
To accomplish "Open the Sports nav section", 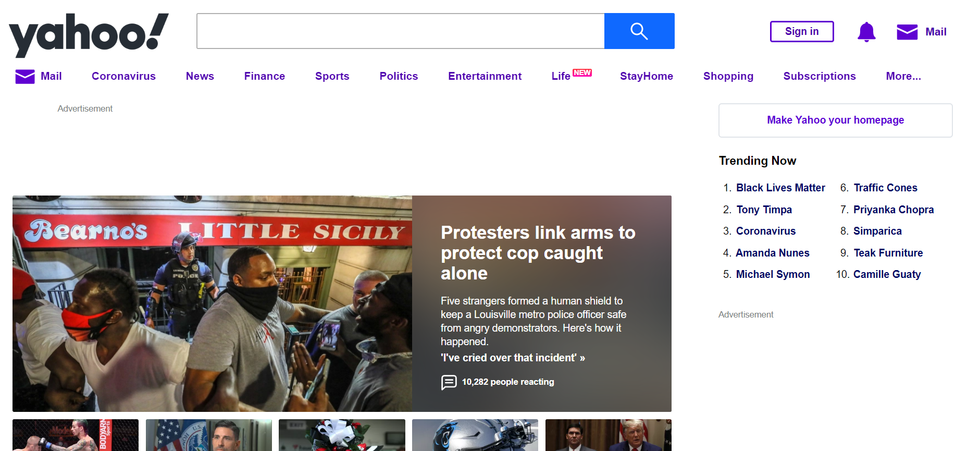I will point(332,76).
